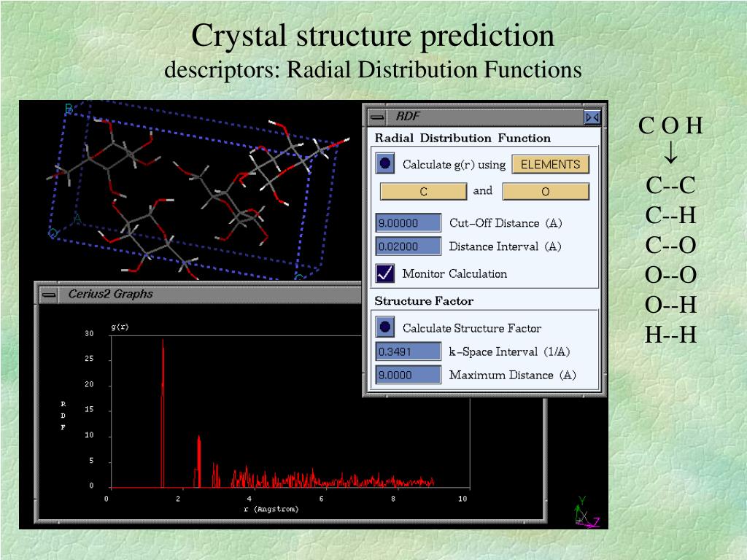This screenshot has height=560, width=747.
Task: Click the O--O pair text
Action: [x=670, y=275]
